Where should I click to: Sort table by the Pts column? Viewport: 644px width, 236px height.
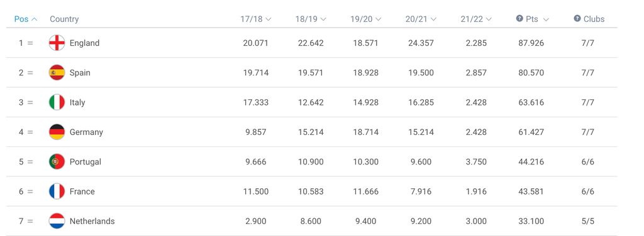537,19
